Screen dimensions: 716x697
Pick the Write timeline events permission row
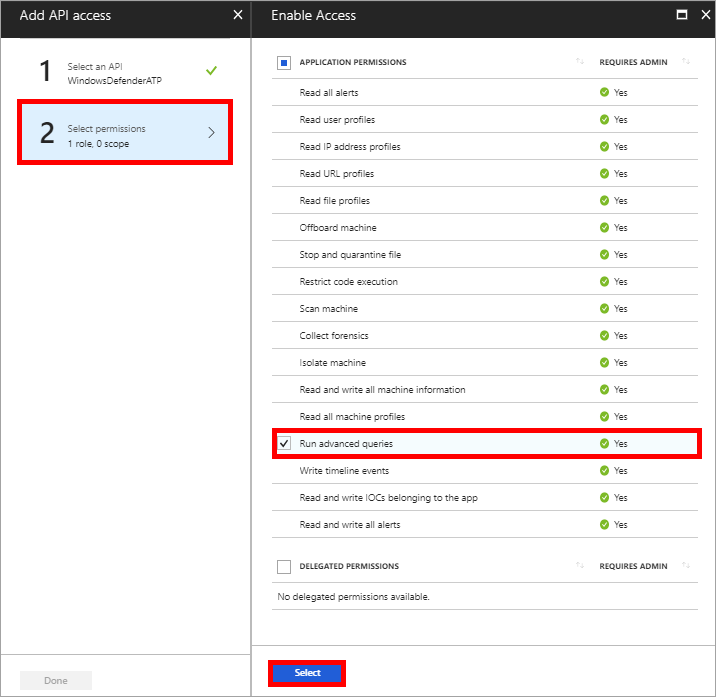(x=344, y=471)
